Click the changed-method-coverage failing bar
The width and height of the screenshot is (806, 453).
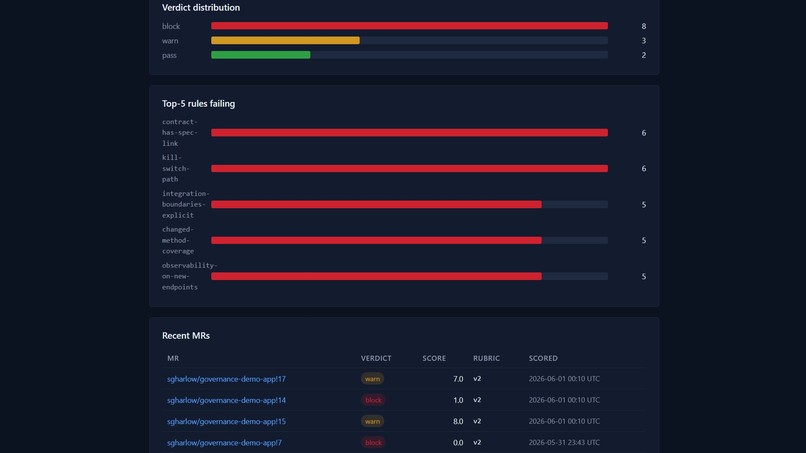[376, 240]
